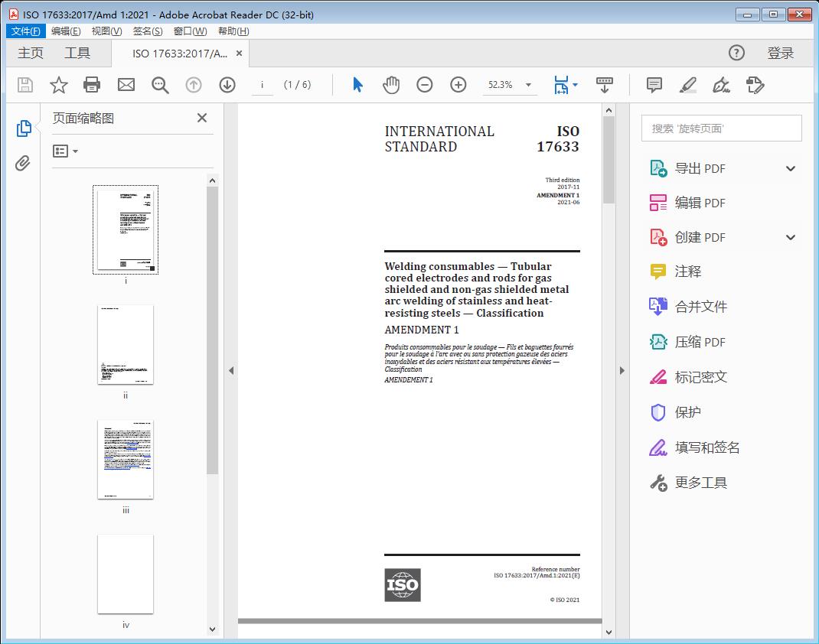Click the zoom in plus icon
The image size is (819, 644).
tap(458, 85)
